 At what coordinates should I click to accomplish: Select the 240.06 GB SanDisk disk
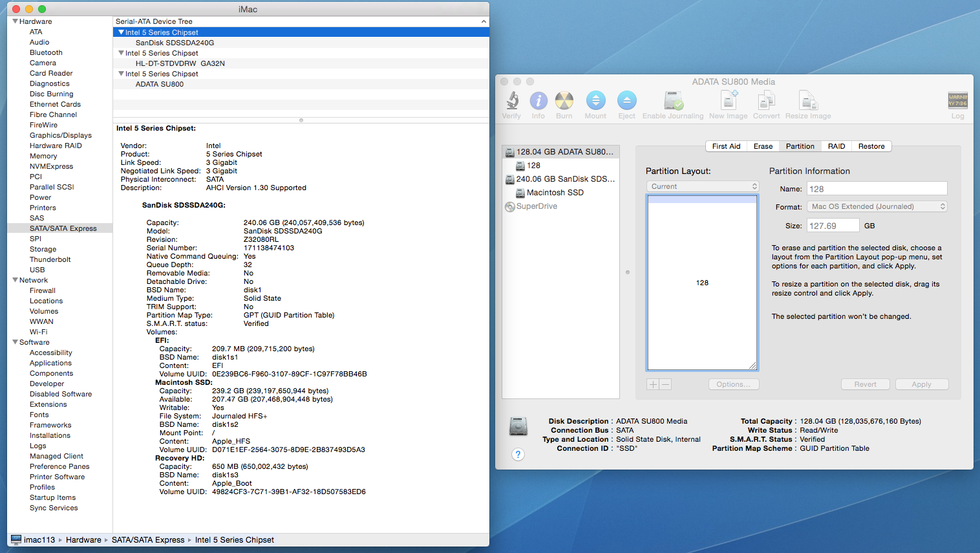[560, 179]
